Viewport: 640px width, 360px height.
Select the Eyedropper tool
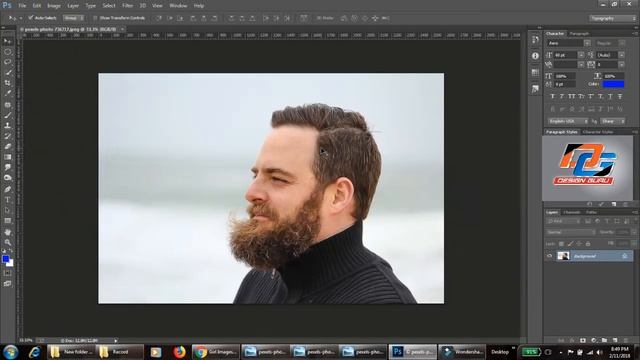click(7, 93)
